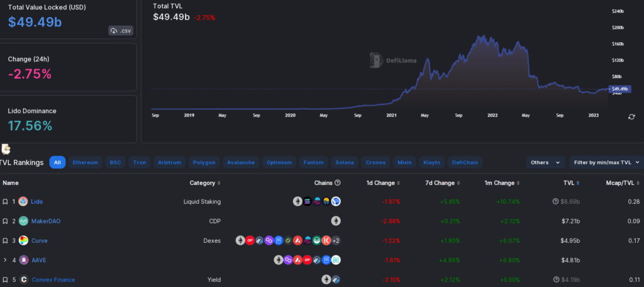Click the chart refresh icon
Image resolution: width=644 pixels, height=287 pixels.
pos(631,116)
